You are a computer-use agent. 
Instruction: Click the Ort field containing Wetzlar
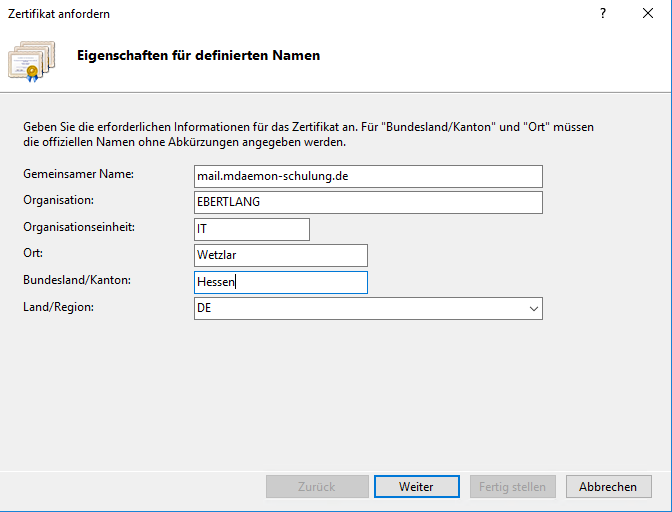281,255
